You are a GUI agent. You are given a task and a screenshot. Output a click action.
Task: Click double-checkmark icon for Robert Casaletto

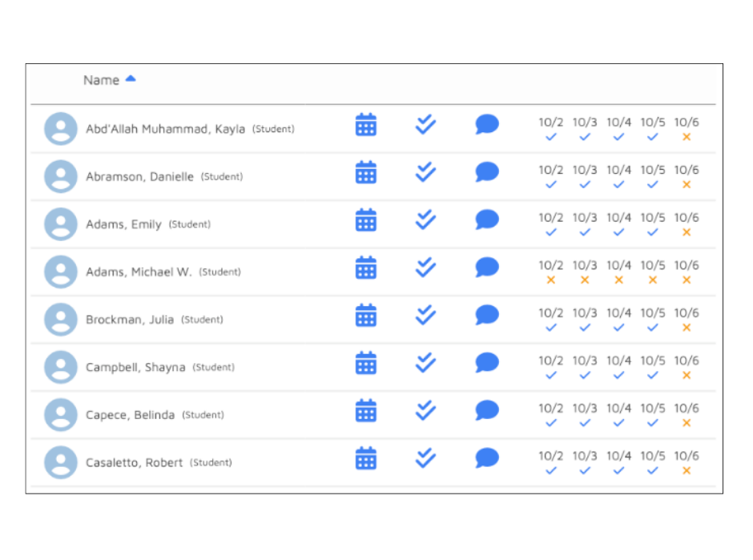[425, 458]
